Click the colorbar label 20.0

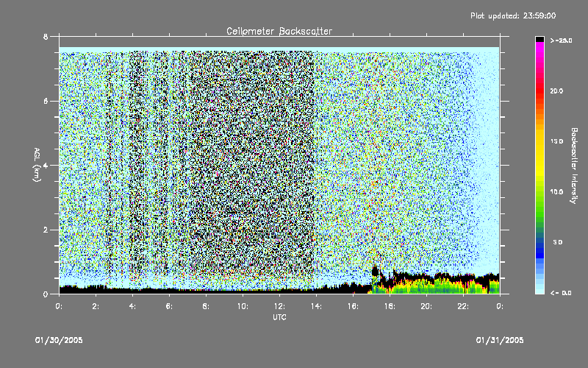tap(556, 91)
